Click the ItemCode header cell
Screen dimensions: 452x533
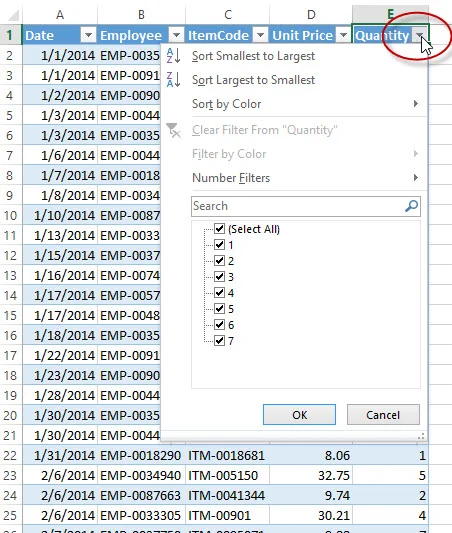click(228, 35)
